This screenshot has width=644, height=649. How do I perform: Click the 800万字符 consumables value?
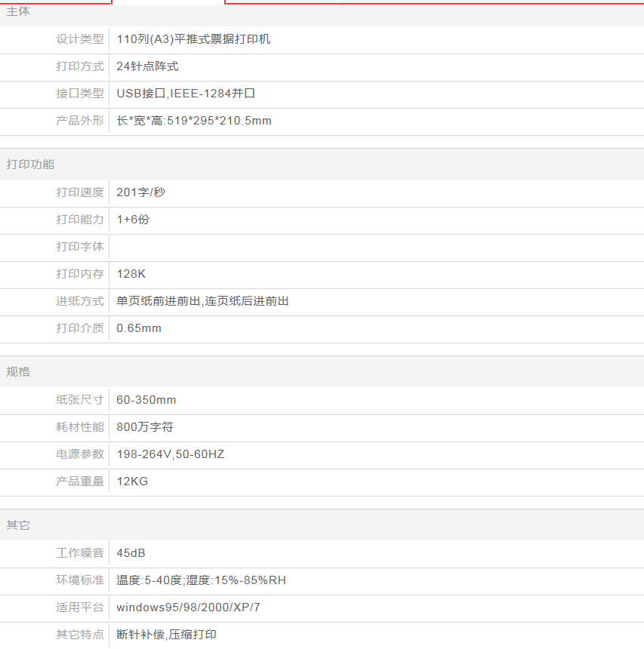[x=145, y=427]
